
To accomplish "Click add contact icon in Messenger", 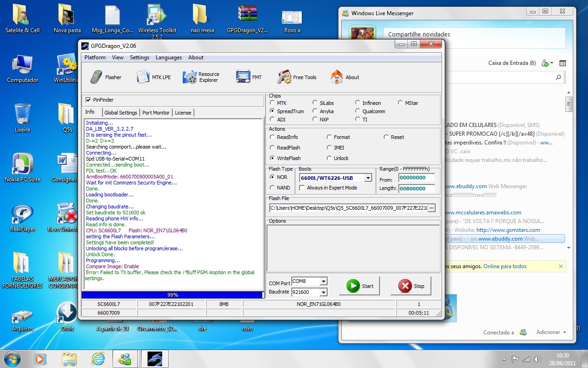I will 547,63.
